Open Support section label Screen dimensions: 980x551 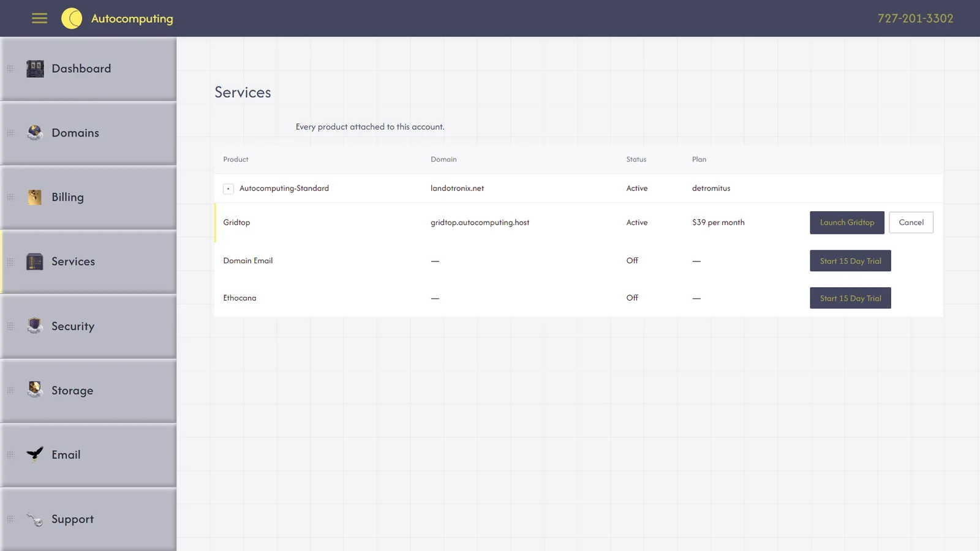[x=72, y=519]
